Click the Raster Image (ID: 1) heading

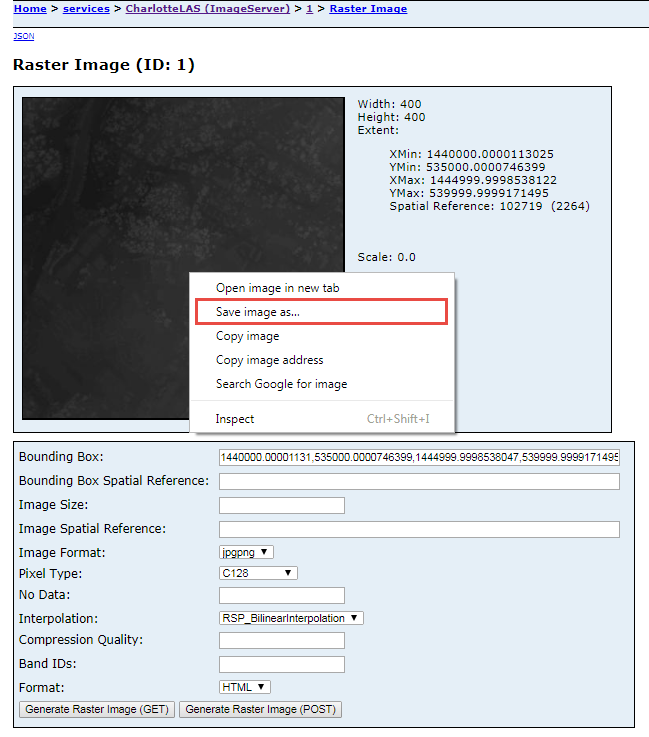pos(104,64)
